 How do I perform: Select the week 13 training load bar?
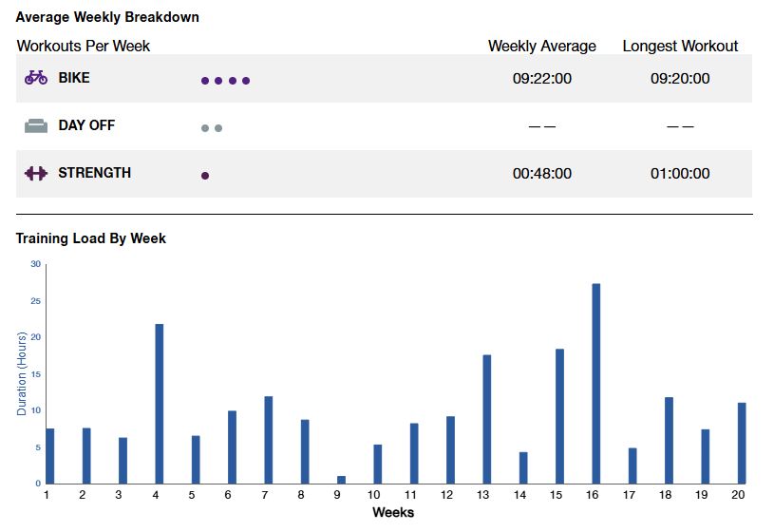tap(487, 419)
